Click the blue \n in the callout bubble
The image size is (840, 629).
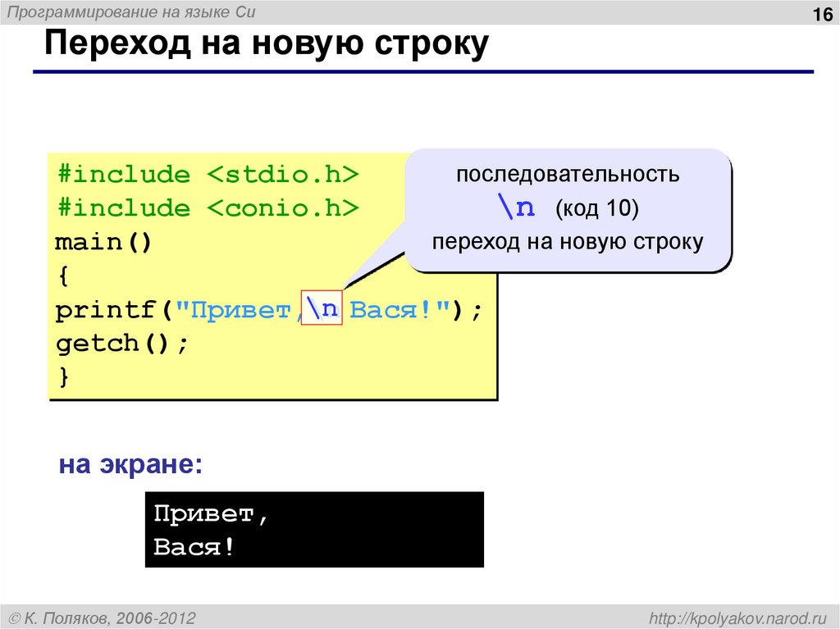point(517,207)
